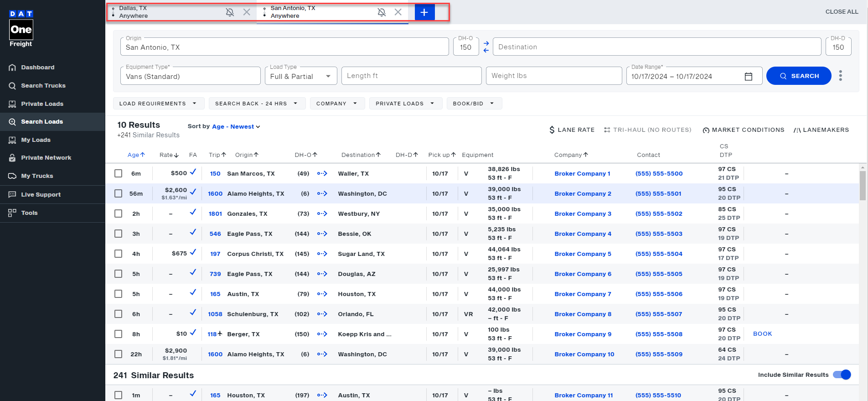Image resolution: width=868 pixels, height=401 pixels.
Task: Close the San Antonio, TX search tab
Action: tap(398, 12)
